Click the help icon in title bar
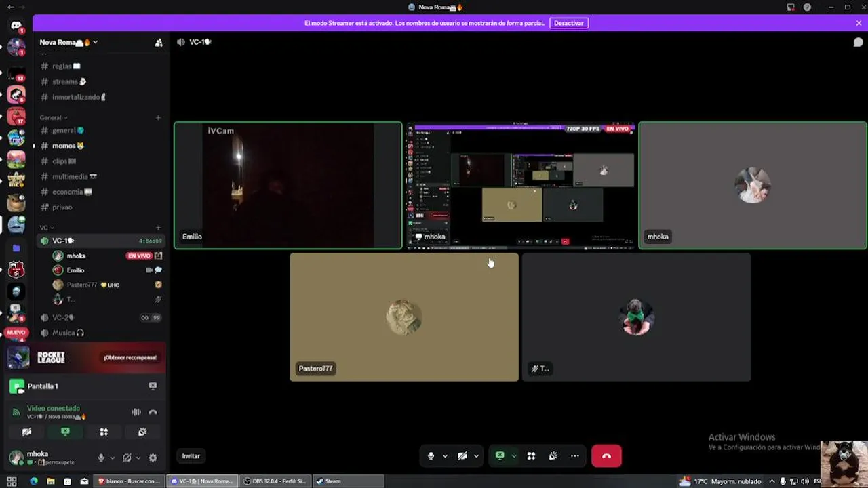 (x=807, y=7)
